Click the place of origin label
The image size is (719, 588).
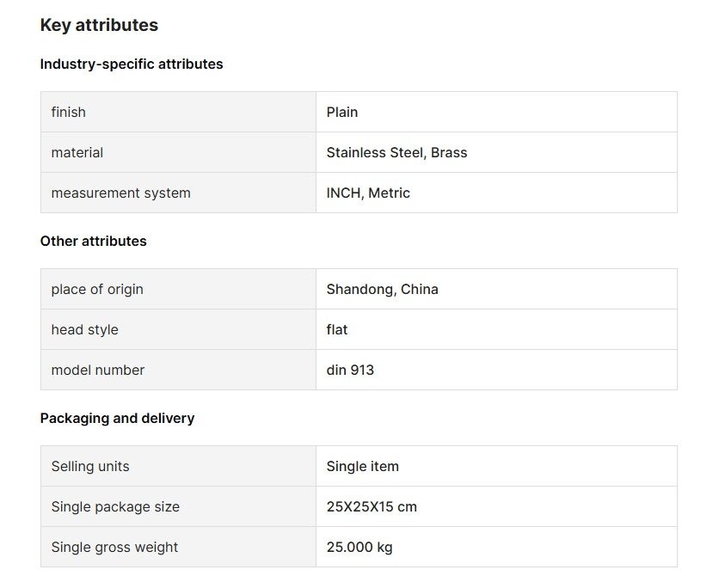pyautogui.click(x=97, y=290)
